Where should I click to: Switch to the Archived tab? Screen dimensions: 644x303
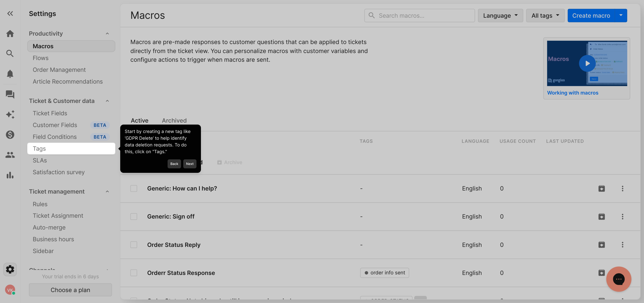click(x=174, y=121)
